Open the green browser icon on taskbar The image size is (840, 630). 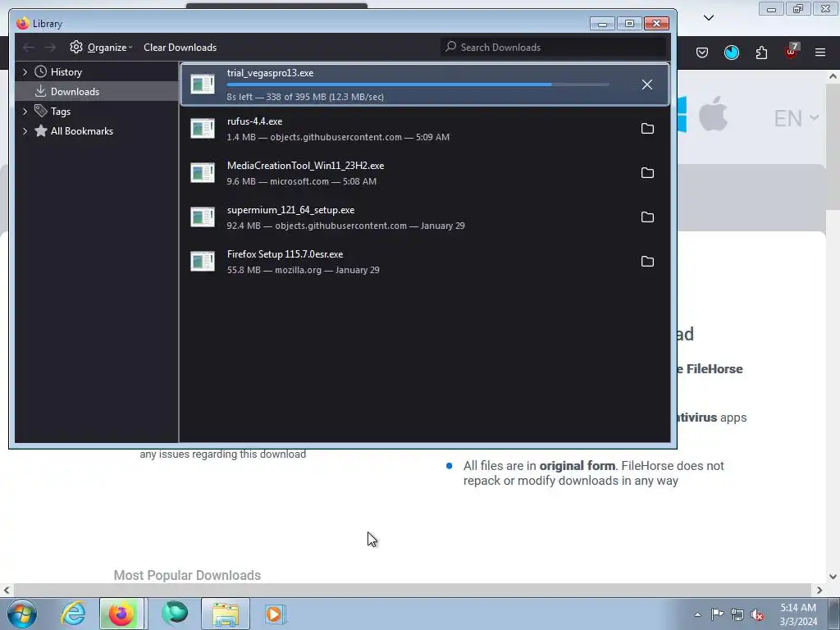coord(175,614)
